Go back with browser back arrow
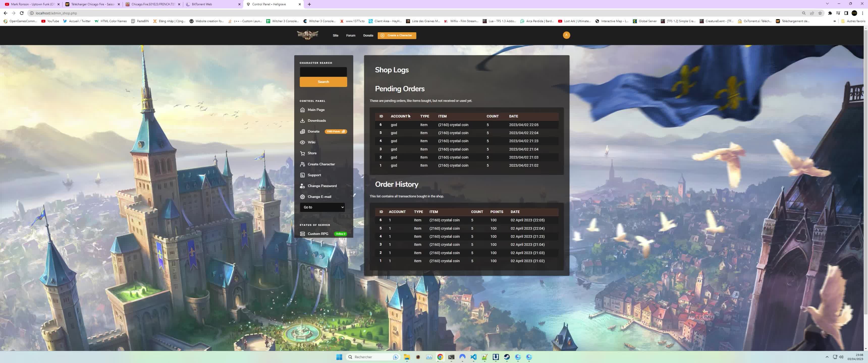 5,13
